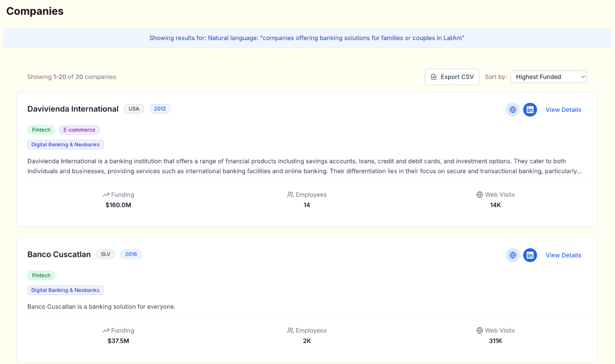Click Davivienda's Employees people icon
615x364 pixels.
point(290,195)
